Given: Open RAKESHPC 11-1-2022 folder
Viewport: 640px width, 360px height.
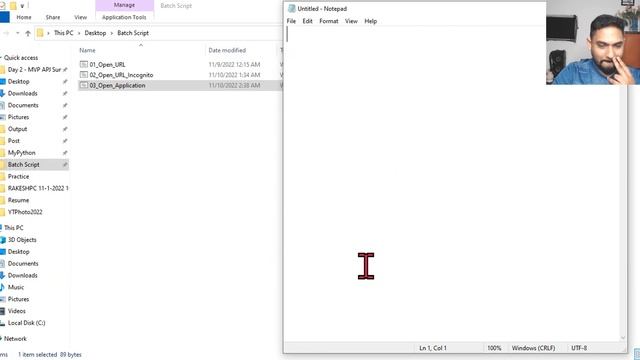Looking at the screenshot, I should (38, 188).
